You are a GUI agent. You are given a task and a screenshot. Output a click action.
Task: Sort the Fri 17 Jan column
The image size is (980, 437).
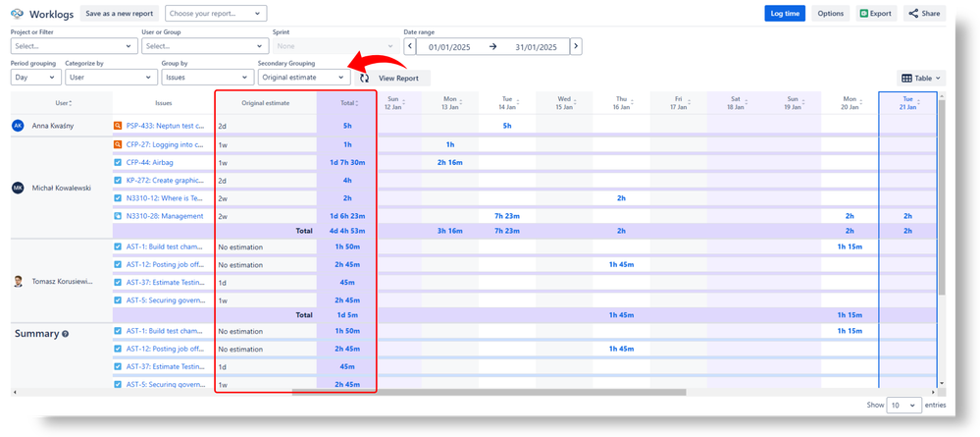[x=690, y=103]
